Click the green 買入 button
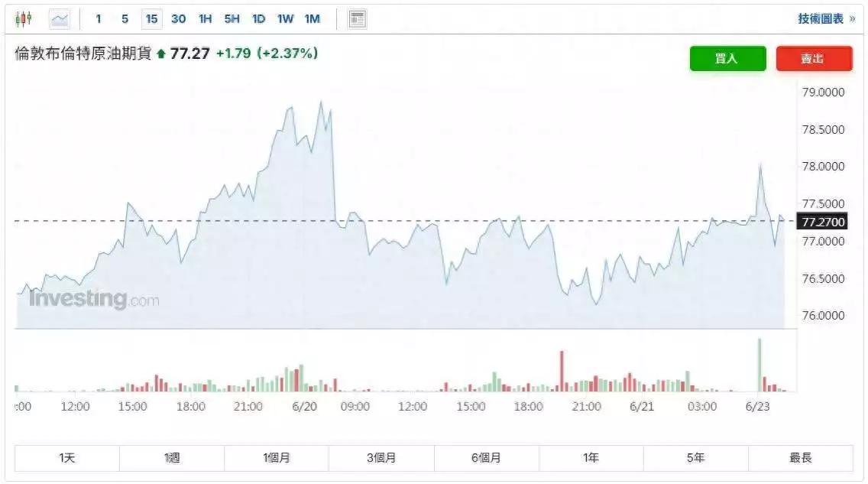 (x=727, y=58)
